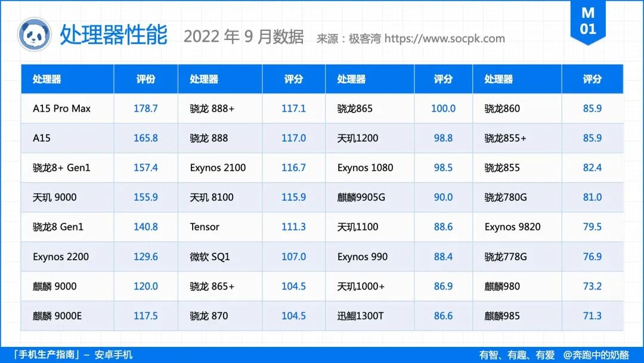Click the score 79.5

[592, 227]
